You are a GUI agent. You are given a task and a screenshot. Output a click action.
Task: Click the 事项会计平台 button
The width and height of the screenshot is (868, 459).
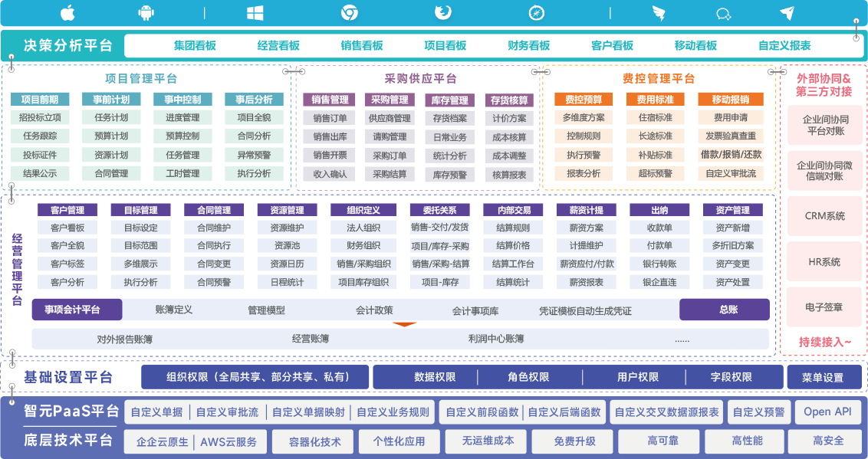coord(77,310)
